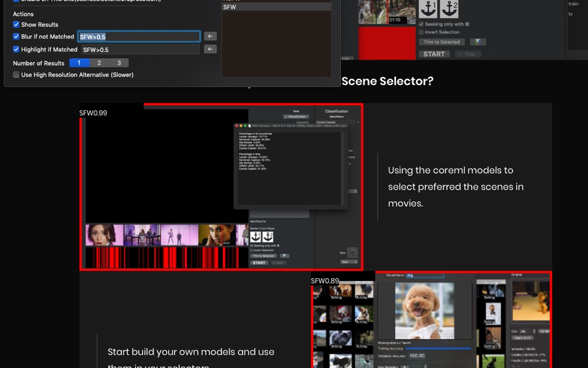Select the tv label in the list
This screenshot has width=588, height=368.
(x=571, y=14)
